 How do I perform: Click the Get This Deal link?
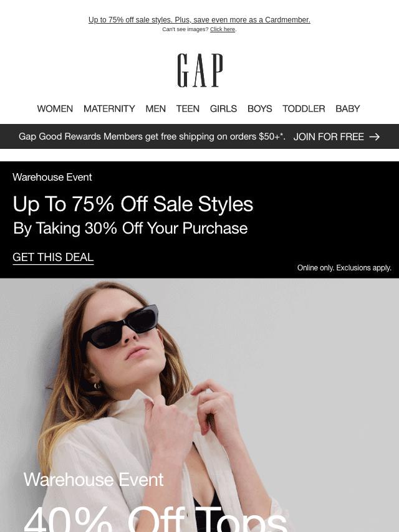point(53,257)
